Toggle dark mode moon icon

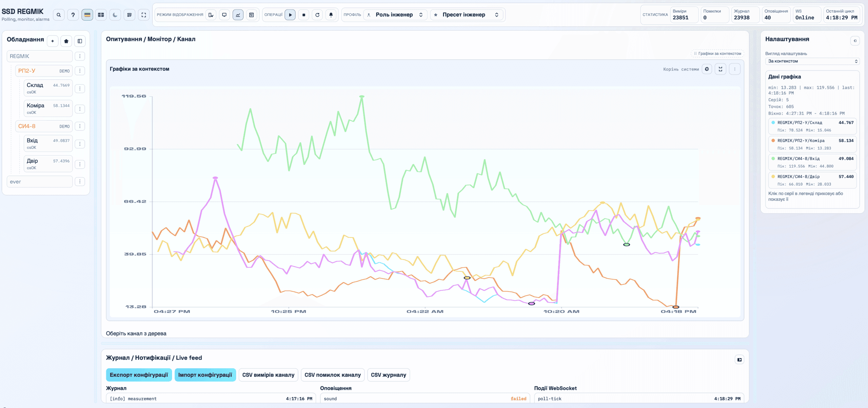[x=115, y=15]
